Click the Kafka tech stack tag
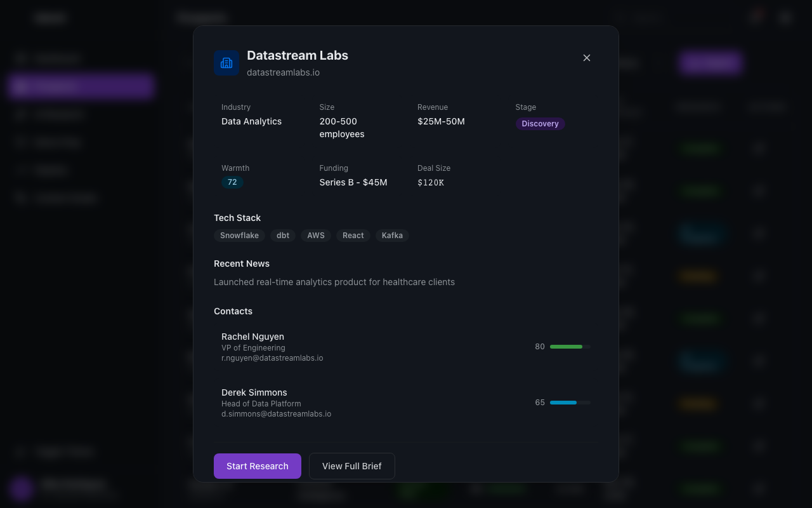The height and width of the screenshot is (508, 812). [392, 236]
